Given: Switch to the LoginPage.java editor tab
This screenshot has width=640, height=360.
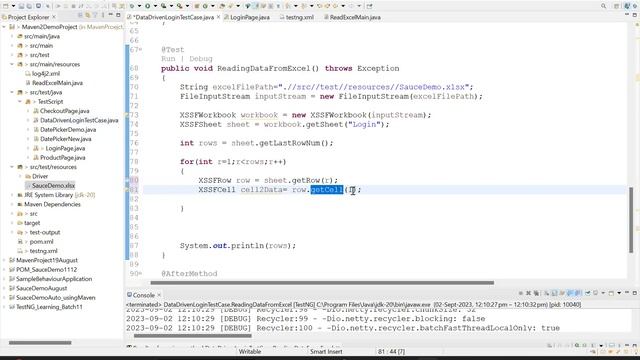Looking at the screenshot, I should coord(249,17).
